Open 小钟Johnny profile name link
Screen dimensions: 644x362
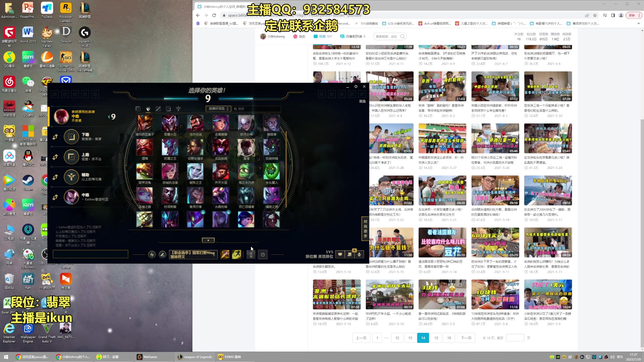[x=276, y=37]
